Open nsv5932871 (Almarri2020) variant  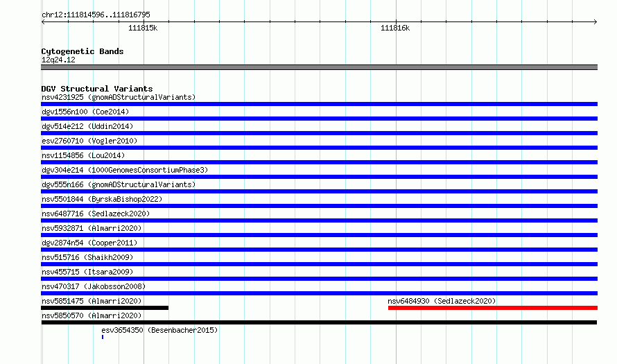92,228
